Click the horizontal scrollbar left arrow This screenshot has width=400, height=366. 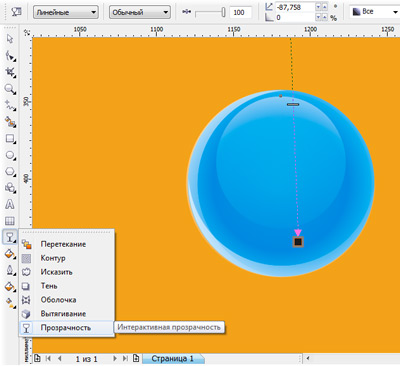coord(308,359)
